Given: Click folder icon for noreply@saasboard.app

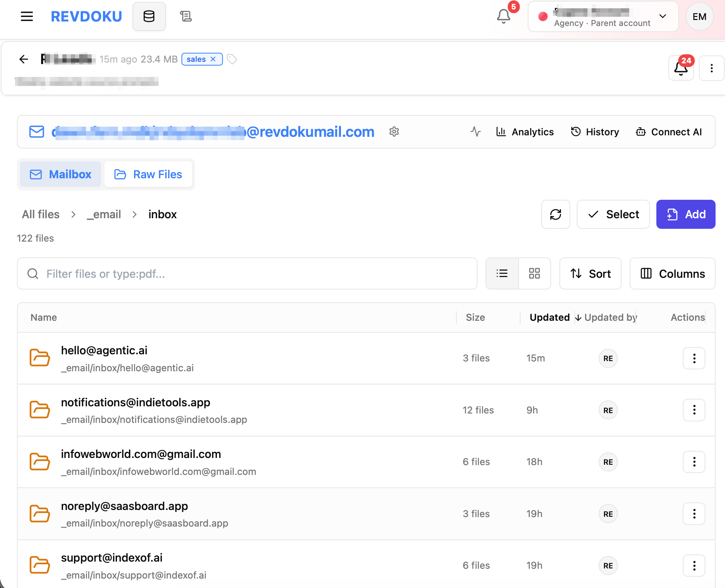Looking at the screenshot, I should pyautogui.click(x=40, y=514).
